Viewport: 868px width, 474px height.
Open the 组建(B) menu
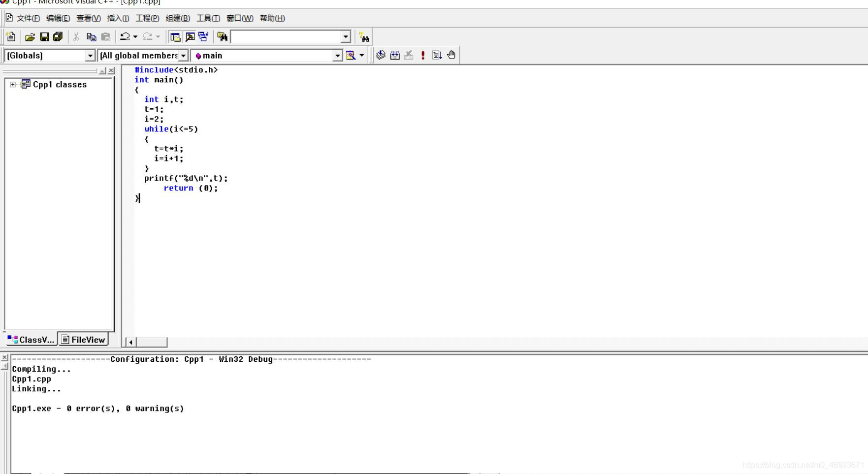(178, 18)
